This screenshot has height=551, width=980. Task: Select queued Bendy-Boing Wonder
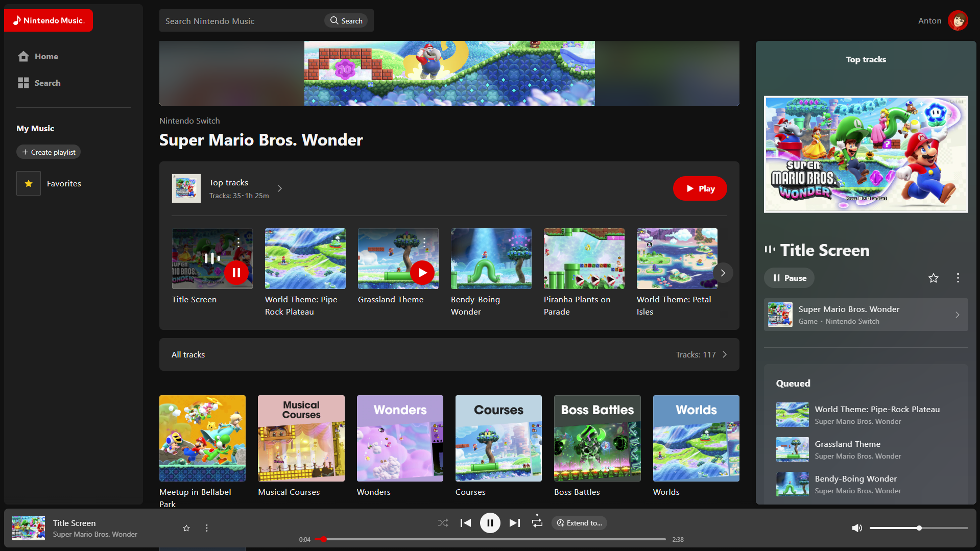tap(866, 484)
